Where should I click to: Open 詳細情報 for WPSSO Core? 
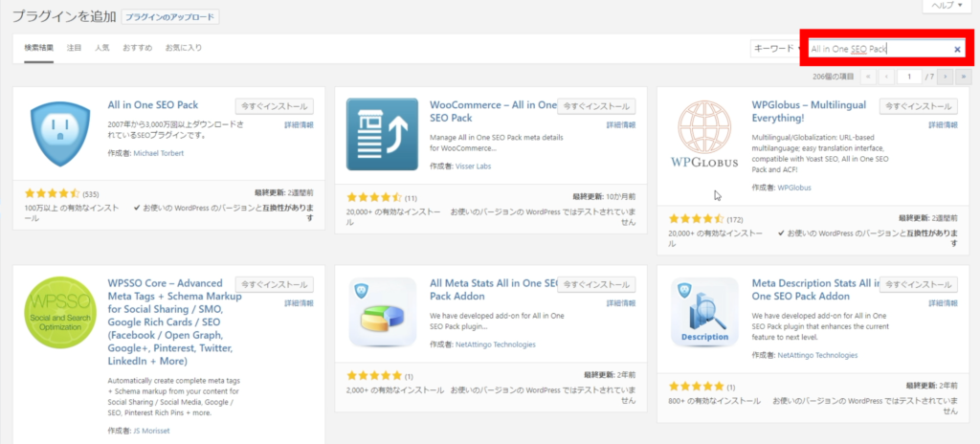(299, 303)
